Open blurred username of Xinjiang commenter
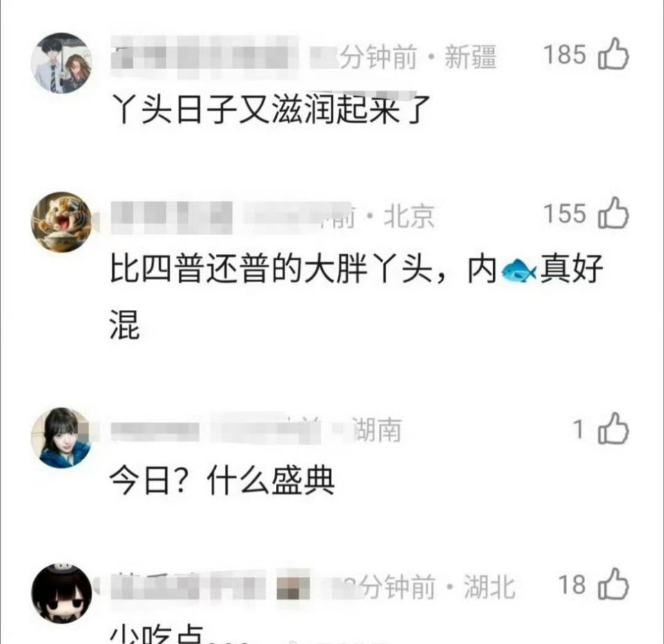 point(205,57)
